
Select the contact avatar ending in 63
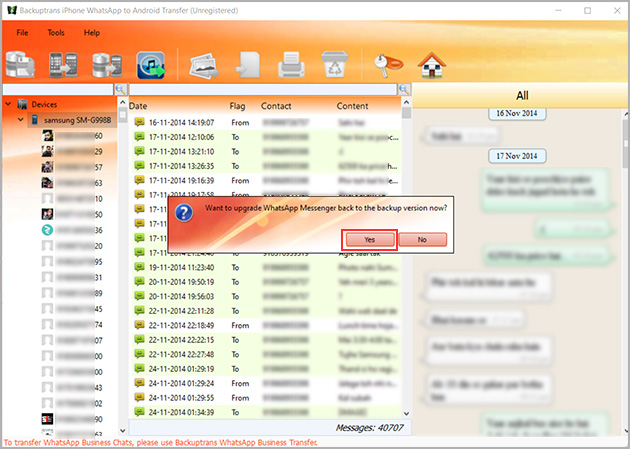47,183
